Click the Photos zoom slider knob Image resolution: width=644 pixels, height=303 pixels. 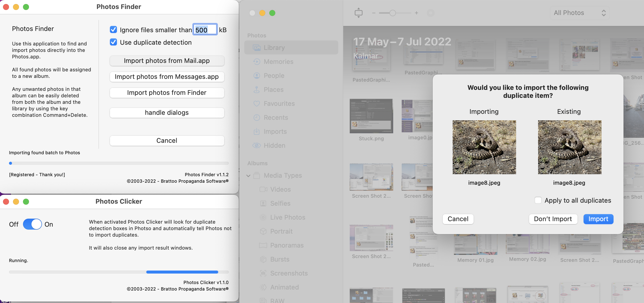pos(393,13)
